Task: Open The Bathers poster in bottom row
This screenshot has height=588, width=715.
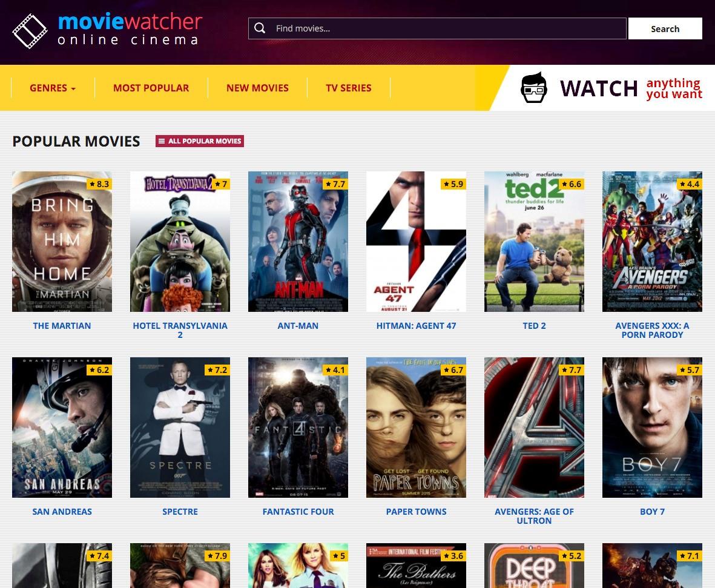Action: (x=417, y=566)
